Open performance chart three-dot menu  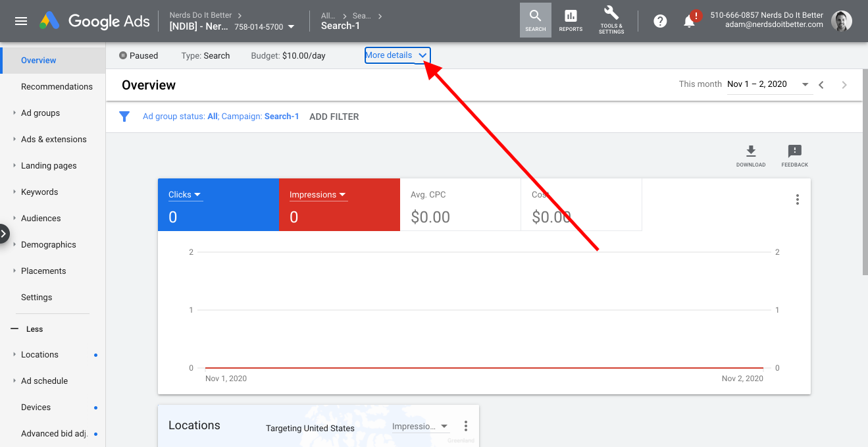point(798,199)
